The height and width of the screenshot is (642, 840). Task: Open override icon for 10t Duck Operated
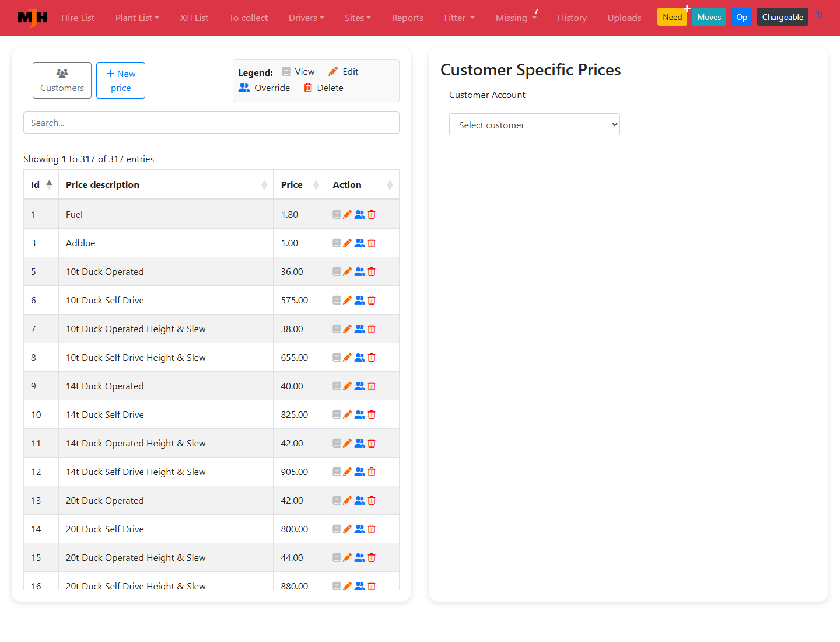(360, 271)
